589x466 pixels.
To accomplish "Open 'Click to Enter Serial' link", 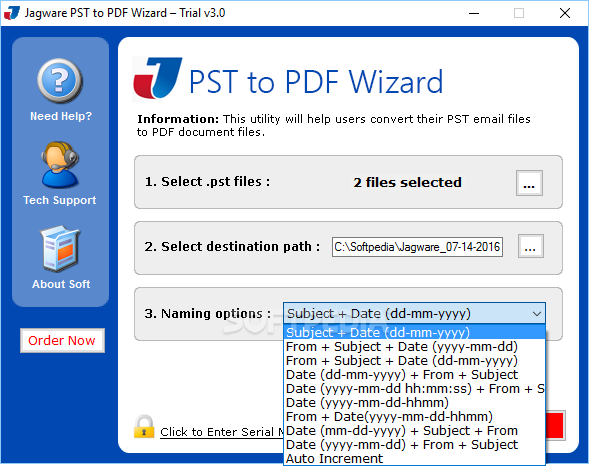I will click(222, 432).
